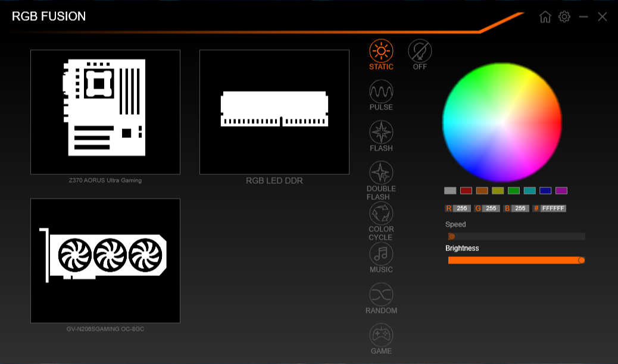This screenshot has height=364, width=618.
Task: Click the R value input field
Action: (462, 208)
